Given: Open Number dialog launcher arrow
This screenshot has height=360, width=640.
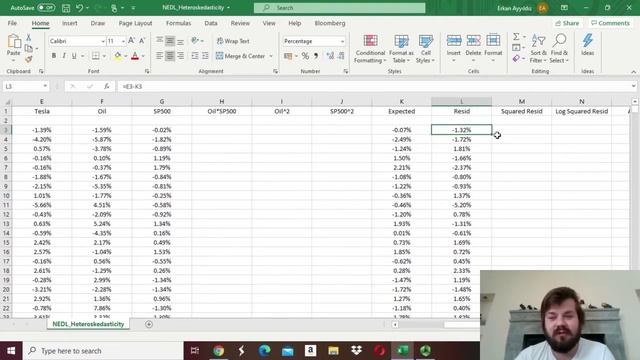Looking at the screenshot, I should click(x=346, y=71).
